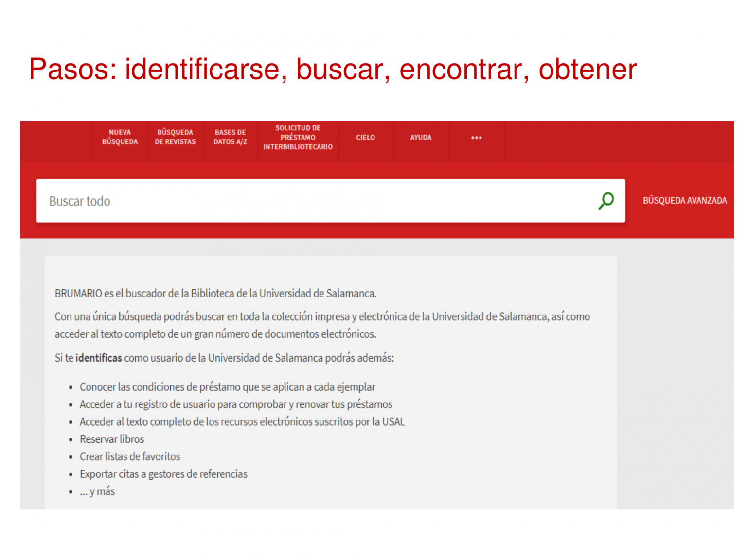Click the Crear listas de favoritos bullet
Image resolution: width=747 pixels, height=560 pixels.
(130, 457)
